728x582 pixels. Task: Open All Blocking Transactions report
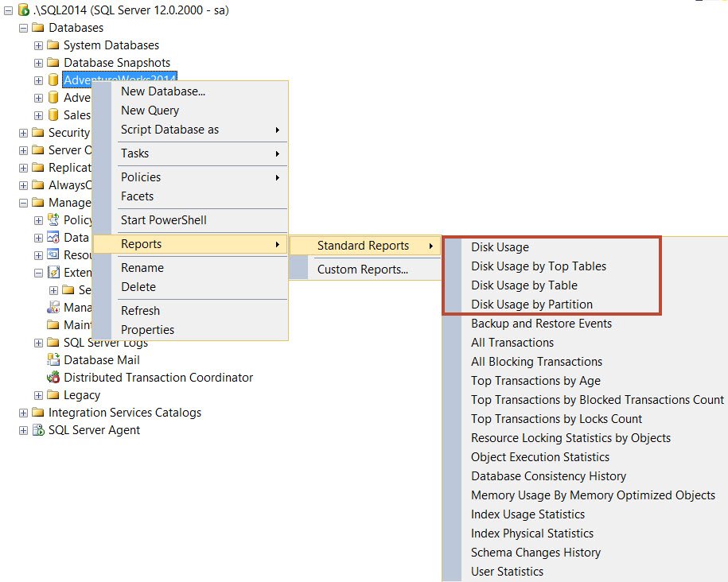tap(536, 362)
